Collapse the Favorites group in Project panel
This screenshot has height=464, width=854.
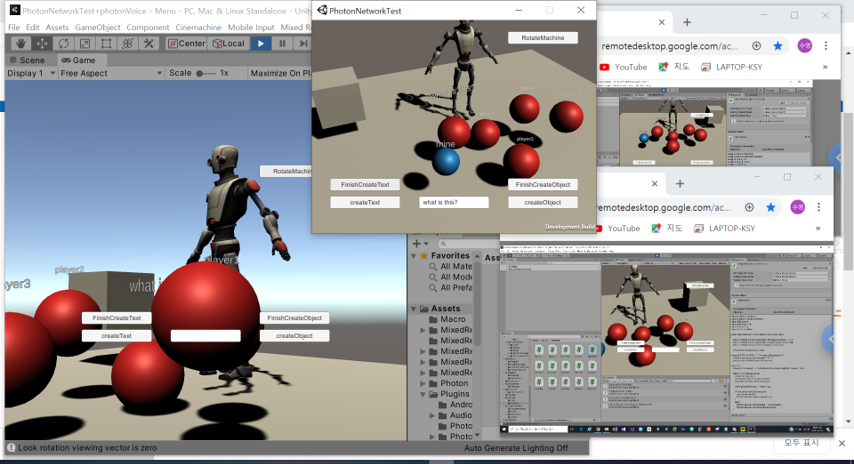[414, 255]
